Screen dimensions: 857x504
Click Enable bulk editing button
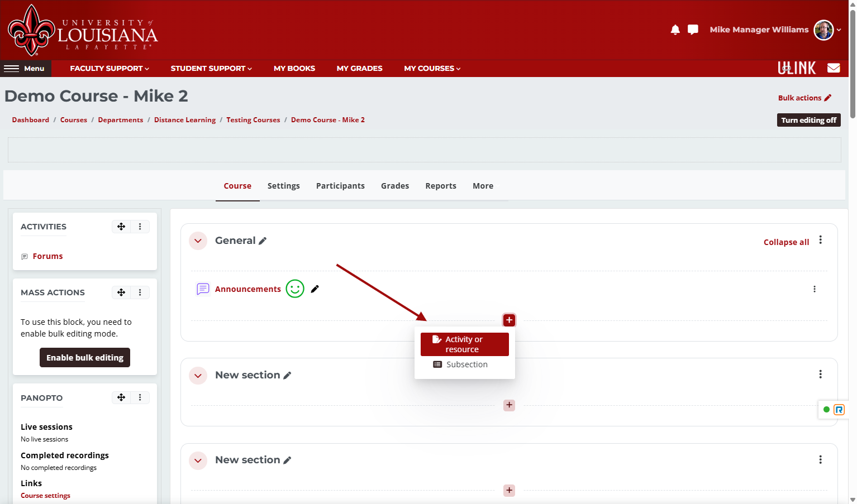85,358
